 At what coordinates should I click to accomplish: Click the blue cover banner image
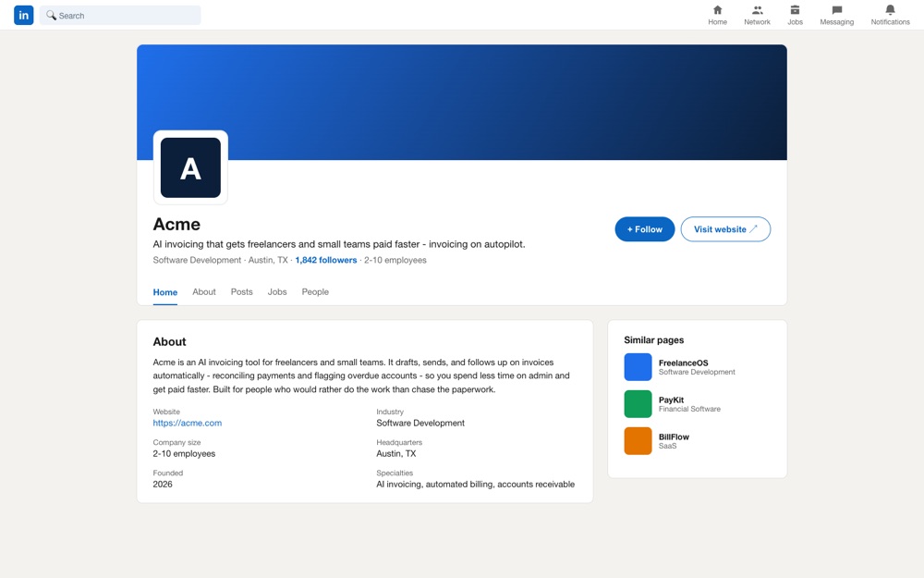pyautogui.click(x=462, y=102)
